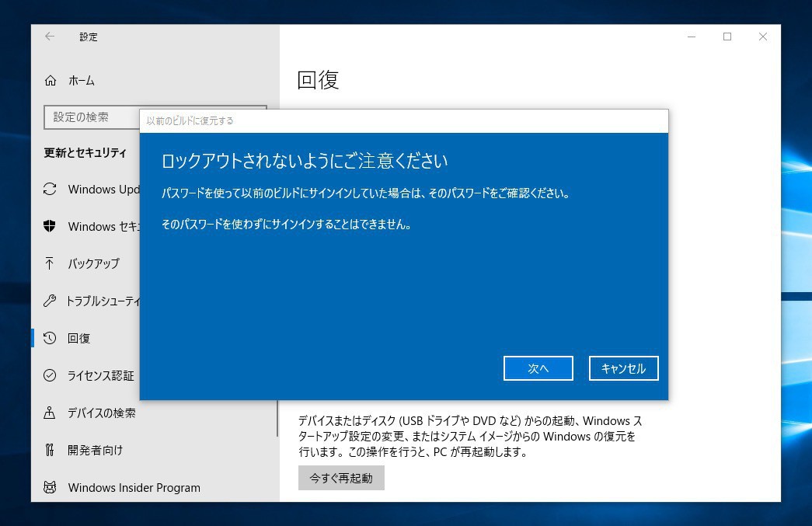Close the Settings window
The image size is (812, 526).
pos(763,37)
